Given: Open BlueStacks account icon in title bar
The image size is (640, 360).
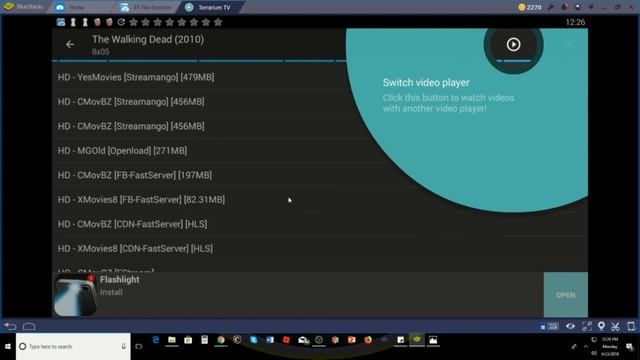Looking at the screenshot, I should point(578,7).
